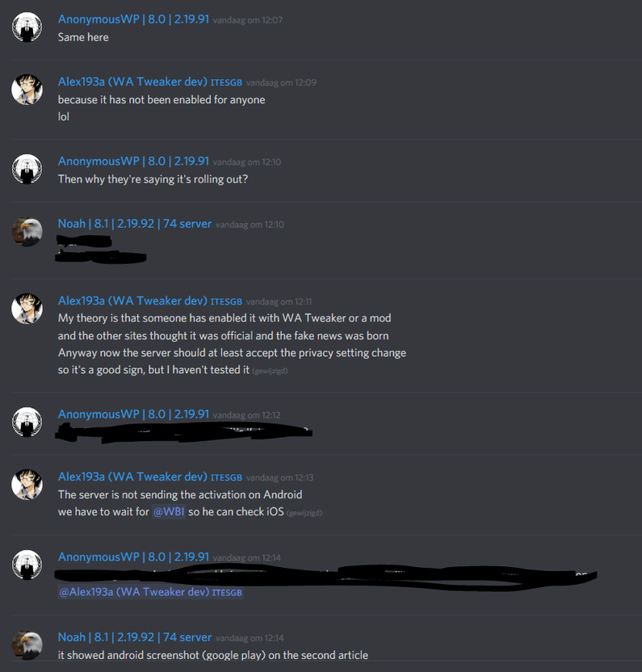Open Noah's eagle avatar at 12:14 message
This screenshot has width=642, height=672.
pos(27,645)
